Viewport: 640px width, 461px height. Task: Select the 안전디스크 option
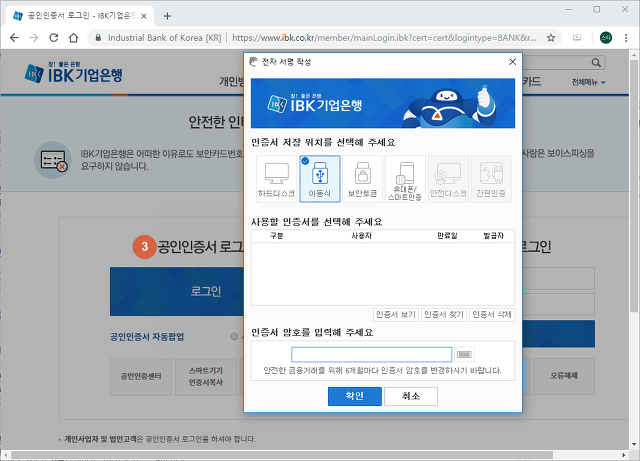pos(448,178)
